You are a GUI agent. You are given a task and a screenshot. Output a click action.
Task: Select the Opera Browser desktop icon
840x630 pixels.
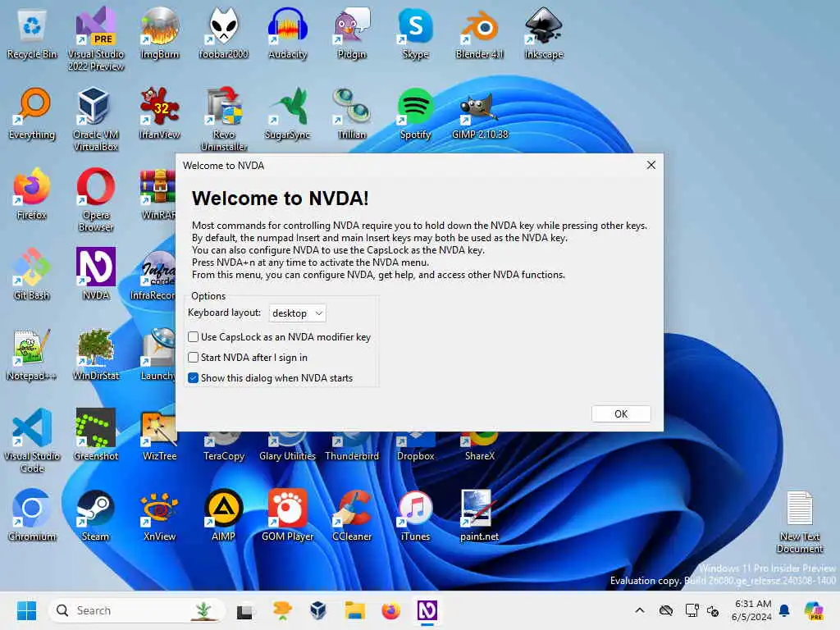coord(96,199)
